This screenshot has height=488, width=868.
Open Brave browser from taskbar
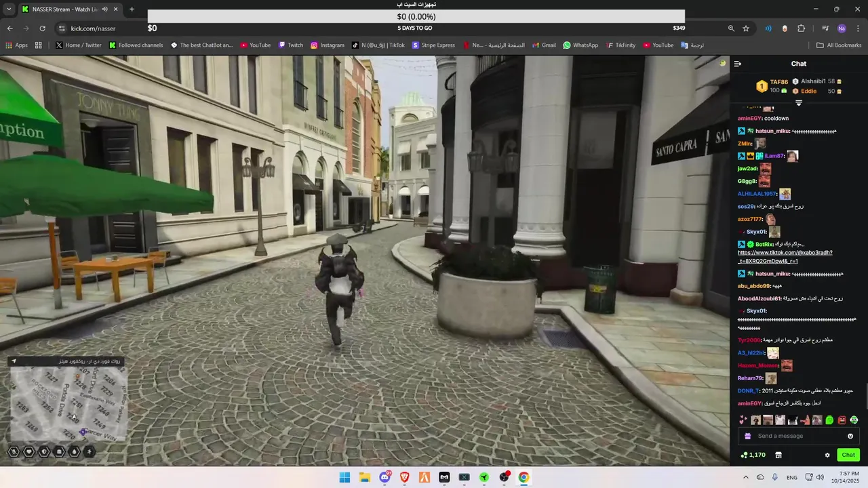pos(404,477)
